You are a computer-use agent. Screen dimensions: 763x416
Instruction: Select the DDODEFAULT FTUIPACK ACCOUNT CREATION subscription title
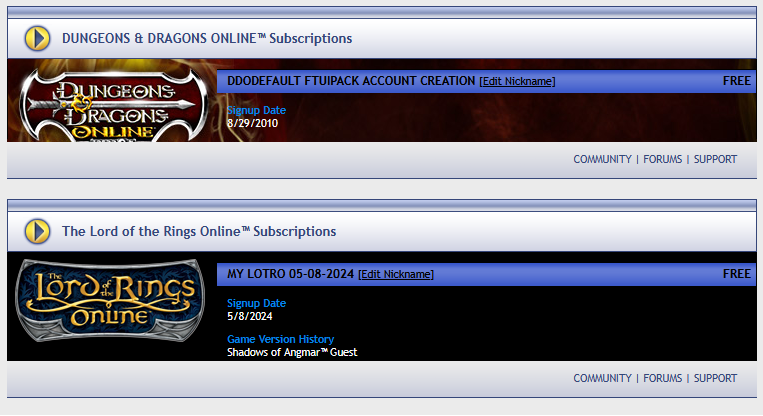(351, 81)
